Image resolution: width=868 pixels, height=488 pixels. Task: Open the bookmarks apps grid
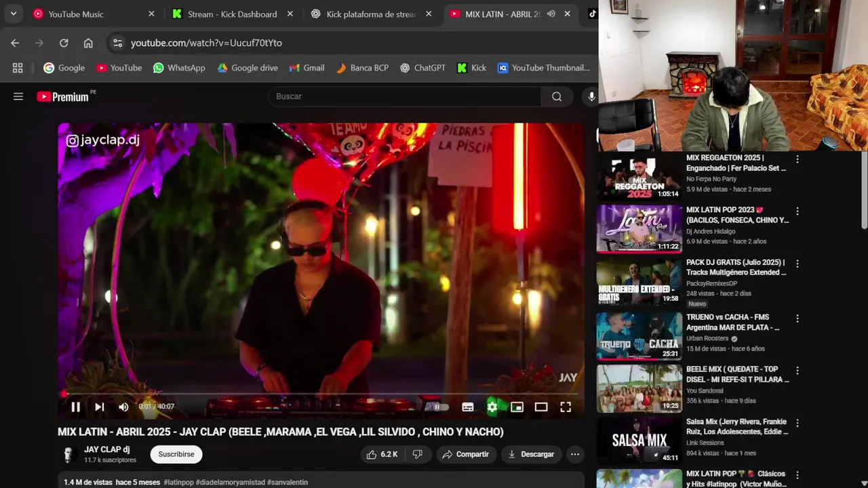point(18,68)
